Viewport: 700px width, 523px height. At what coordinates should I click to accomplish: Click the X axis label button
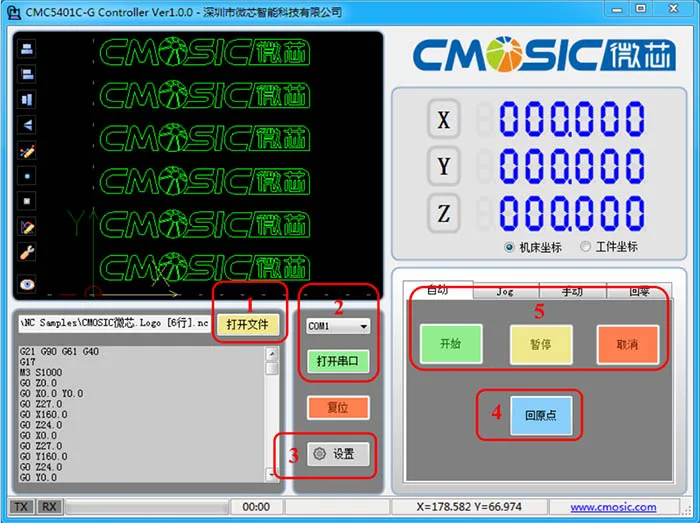pyautogui.click(x=443, y=119)
